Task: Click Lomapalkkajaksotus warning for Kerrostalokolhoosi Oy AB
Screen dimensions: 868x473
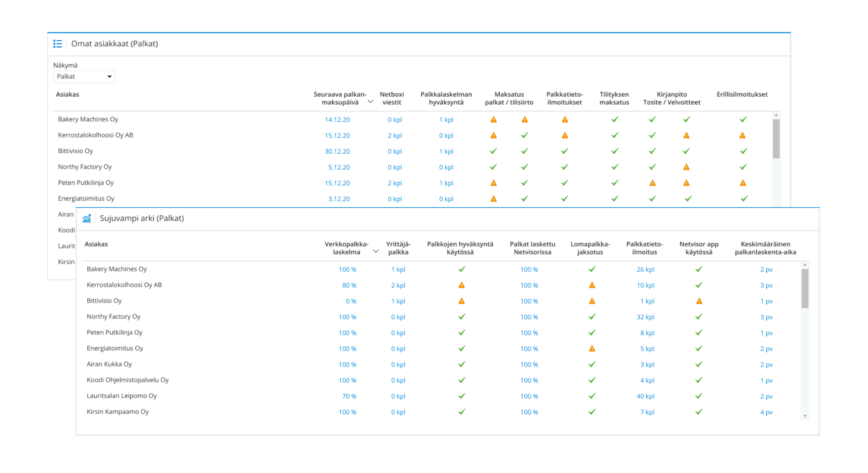Action: coord(592,285)
